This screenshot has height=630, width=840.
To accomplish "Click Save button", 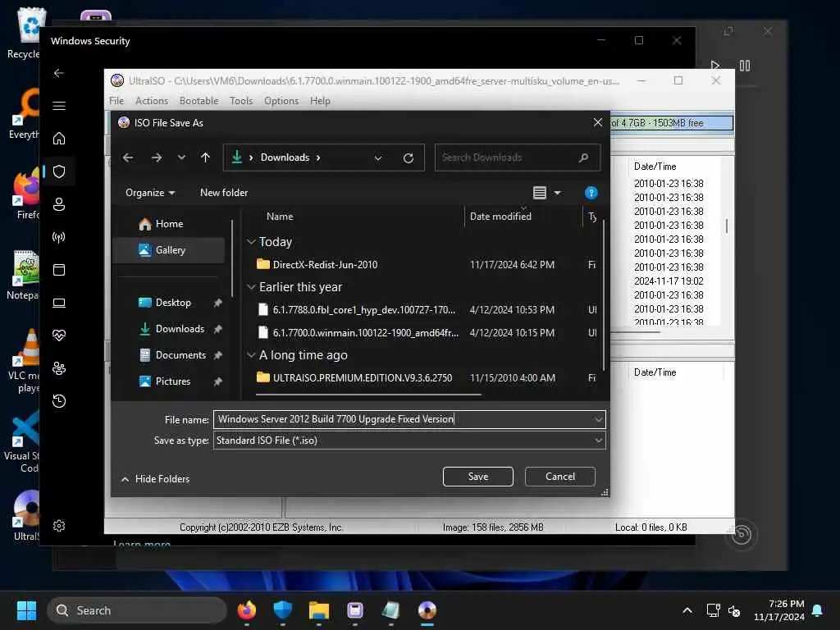I will click(478, 477).
